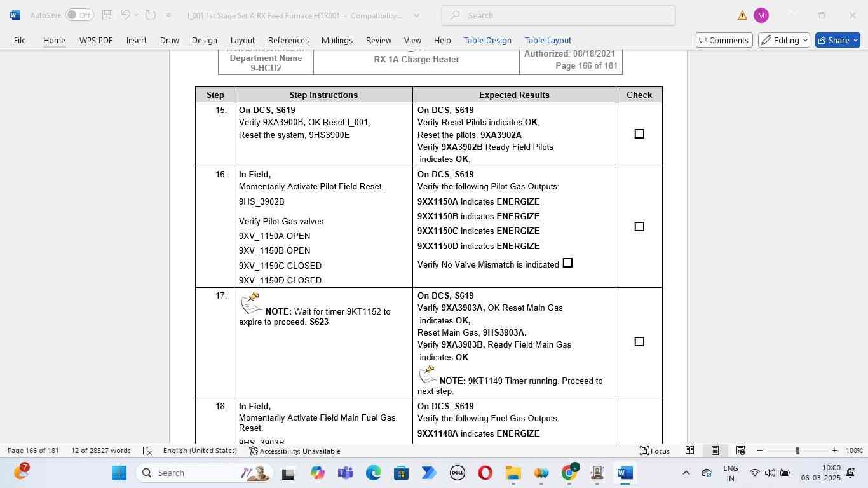Viewport: 868px width, 488px height.
Task: Open File Explorer from taskbar
Action: point(513,473)
